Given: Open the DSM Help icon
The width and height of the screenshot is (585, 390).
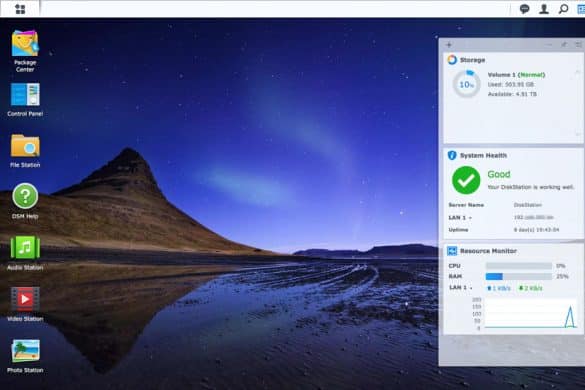Looking at the screenshot, I should [x=25, y=201].
